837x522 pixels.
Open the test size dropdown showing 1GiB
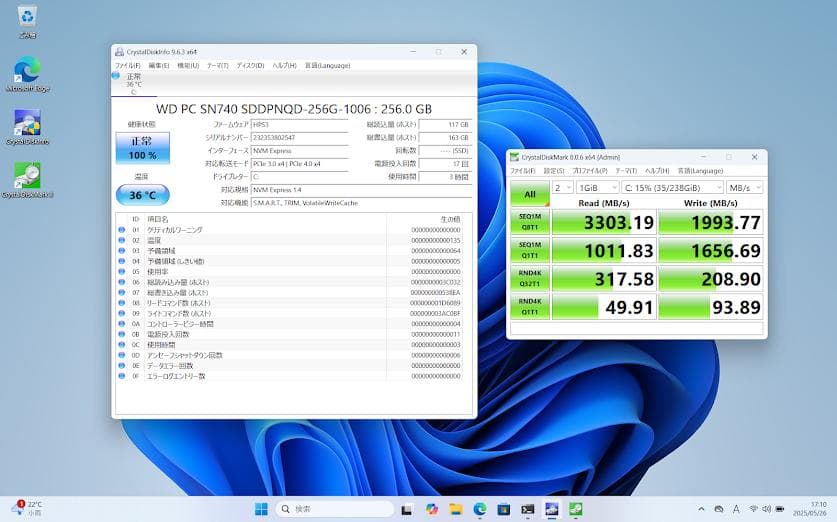point(597,188)
